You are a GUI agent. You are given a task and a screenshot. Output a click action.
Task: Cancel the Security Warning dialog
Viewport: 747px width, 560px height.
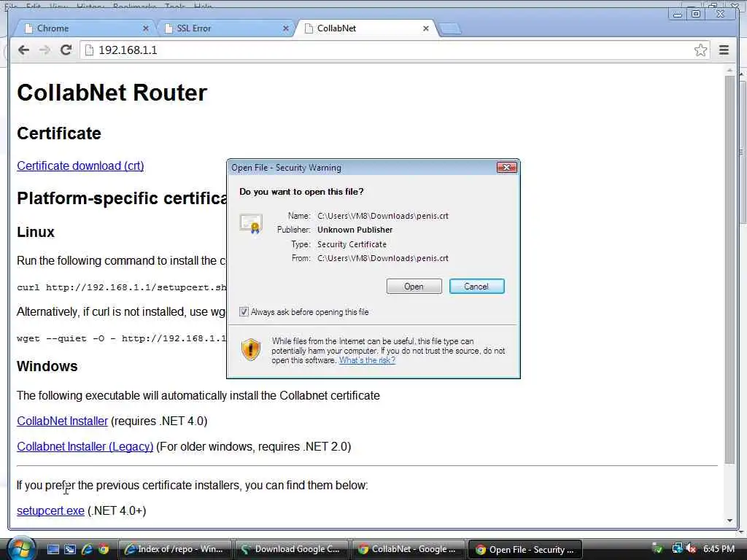(x=476, y=286)
